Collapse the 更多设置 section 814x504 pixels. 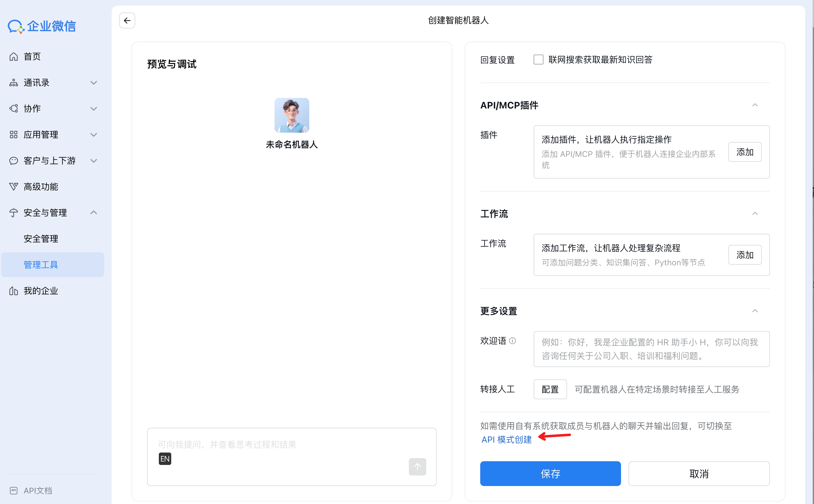(x=755, y=311)
